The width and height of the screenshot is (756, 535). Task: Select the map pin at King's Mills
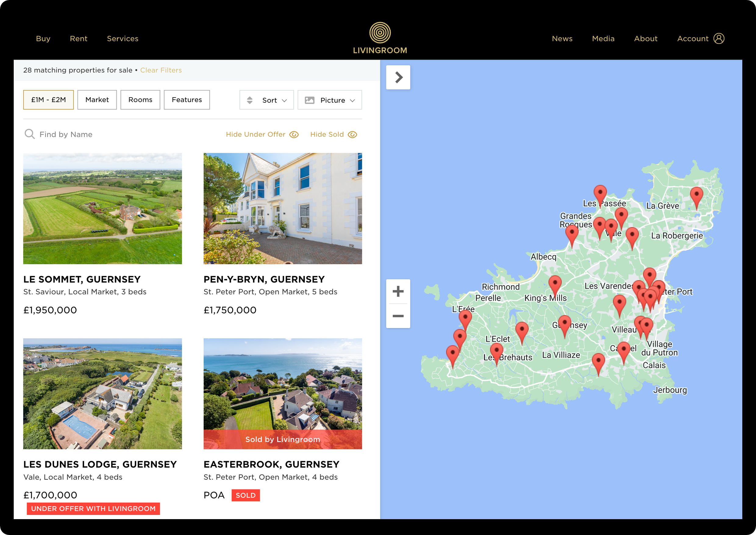coord(555,284)
